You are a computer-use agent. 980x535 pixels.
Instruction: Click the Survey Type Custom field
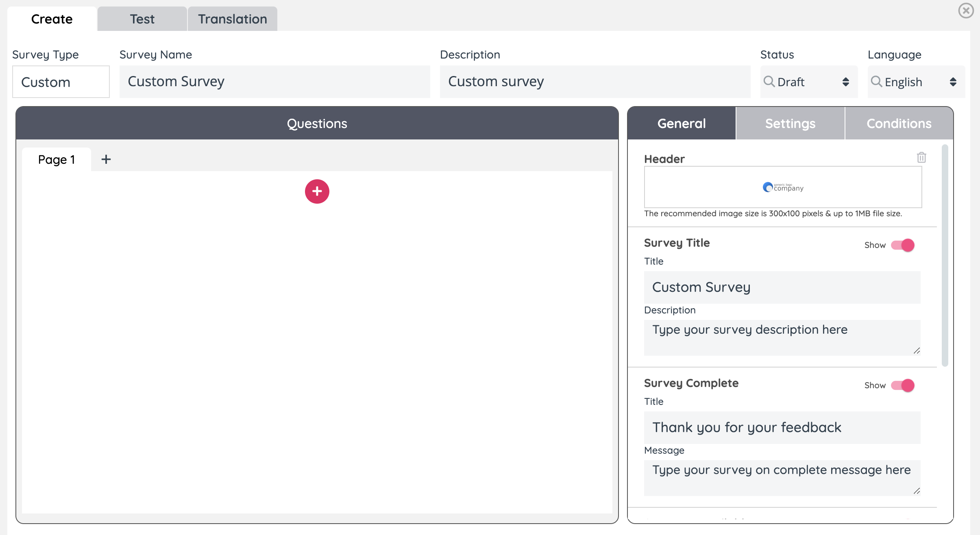pyautogui.click(x=61, y=82)
